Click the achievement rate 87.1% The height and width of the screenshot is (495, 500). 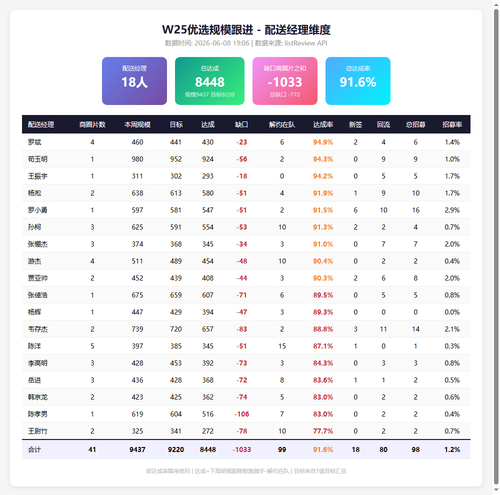[323, 346]
